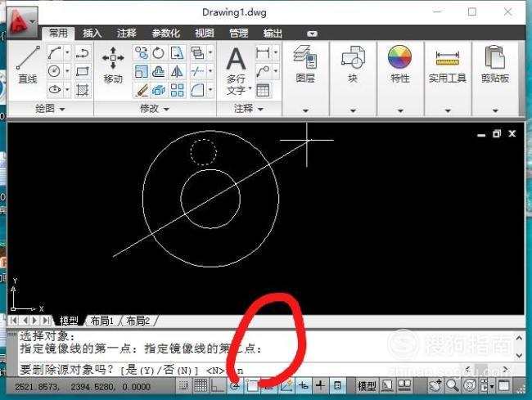532x400 pixels.
Task: Click the Multiline Text (多行文字) tool
Action: pos(237,70)
